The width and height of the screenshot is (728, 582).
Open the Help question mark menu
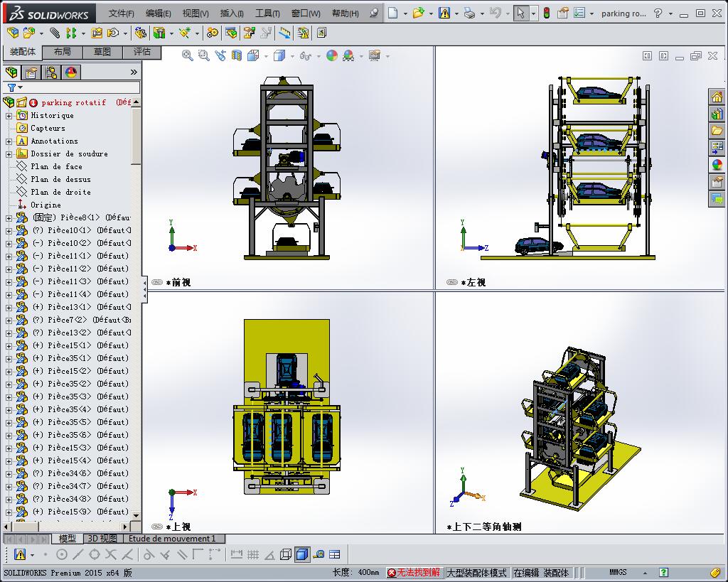point(658,13)
